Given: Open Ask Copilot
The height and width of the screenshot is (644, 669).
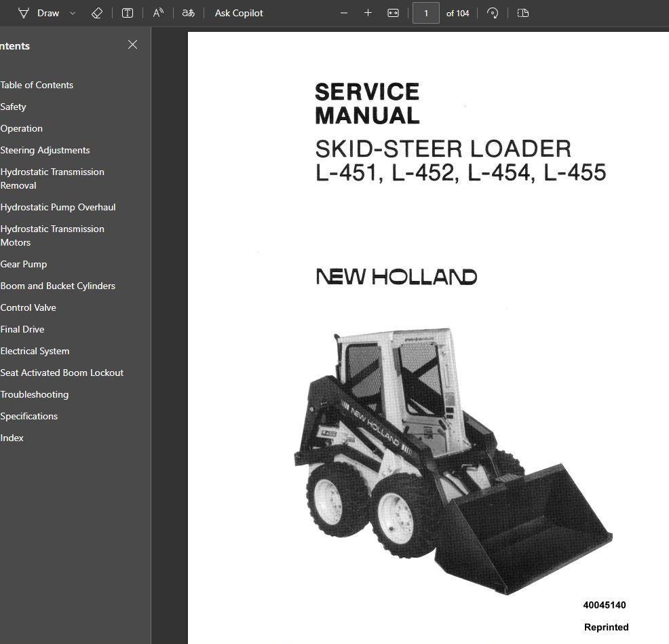Looking at the screenshot, I should tap(239, 13).
